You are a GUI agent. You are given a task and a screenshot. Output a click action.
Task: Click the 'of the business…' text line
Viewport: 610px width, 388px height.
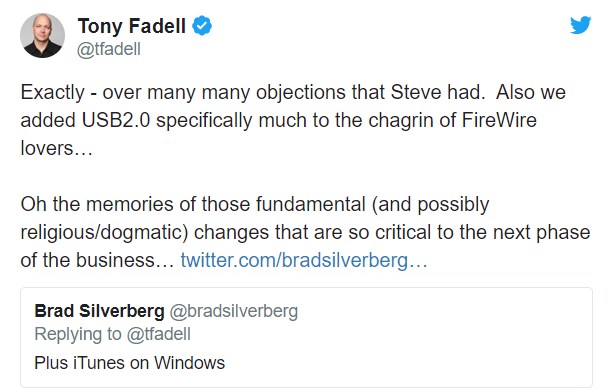point(97,260)
